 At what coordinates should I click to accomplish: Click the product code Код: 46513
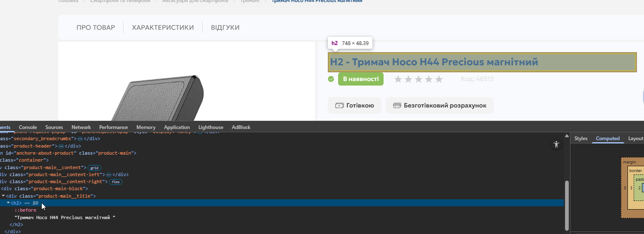[477, 79]
